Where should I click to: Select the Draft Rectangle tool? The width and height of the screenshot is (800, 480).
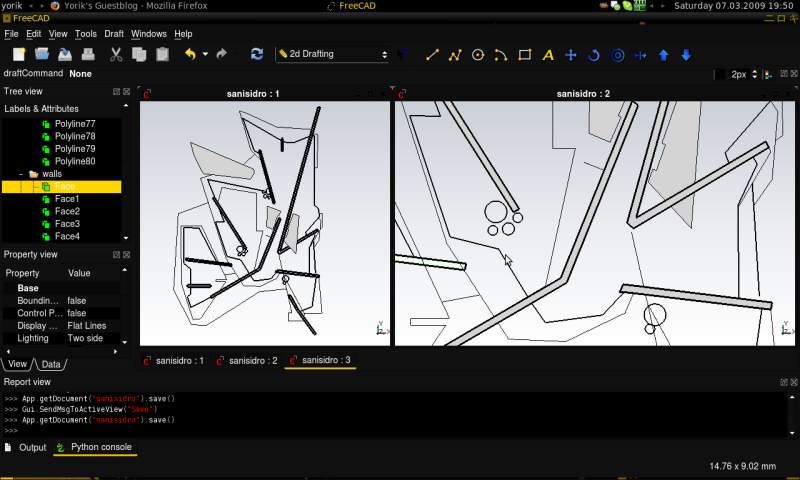(x=524, y=54)
